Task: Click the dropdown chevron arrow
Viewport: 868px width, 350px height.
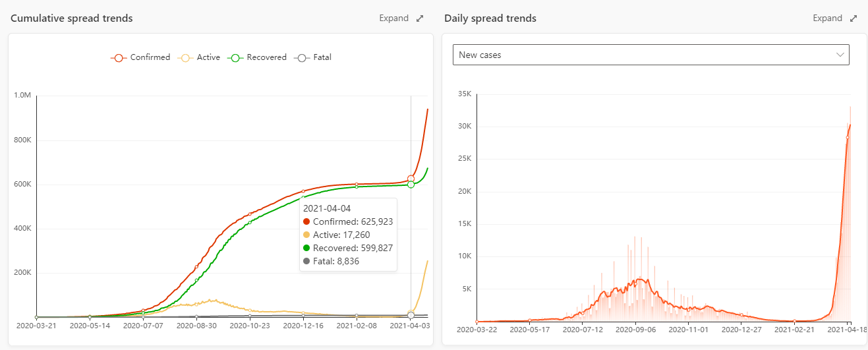Action: 840,55
